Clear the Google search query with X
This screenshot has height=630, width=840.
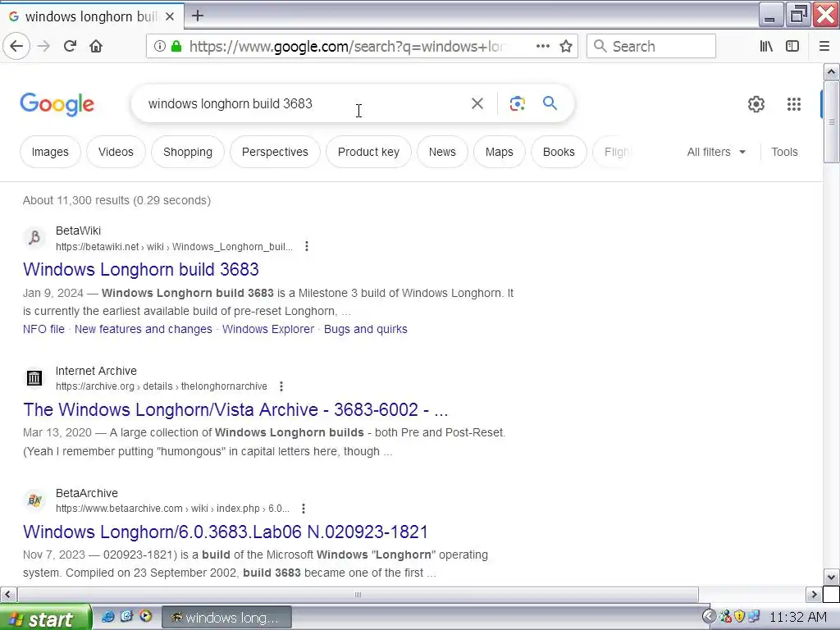pyautogui.click(x=477, y=103)
